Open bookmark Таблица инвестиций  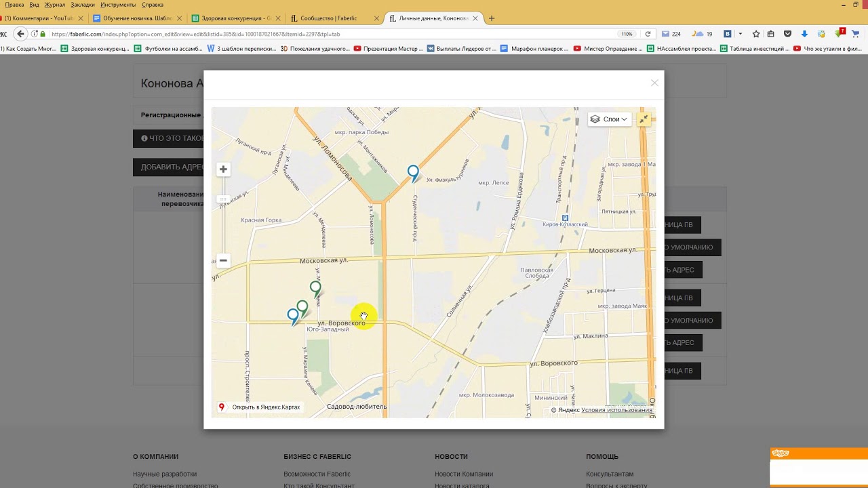(x=755, y=49)
